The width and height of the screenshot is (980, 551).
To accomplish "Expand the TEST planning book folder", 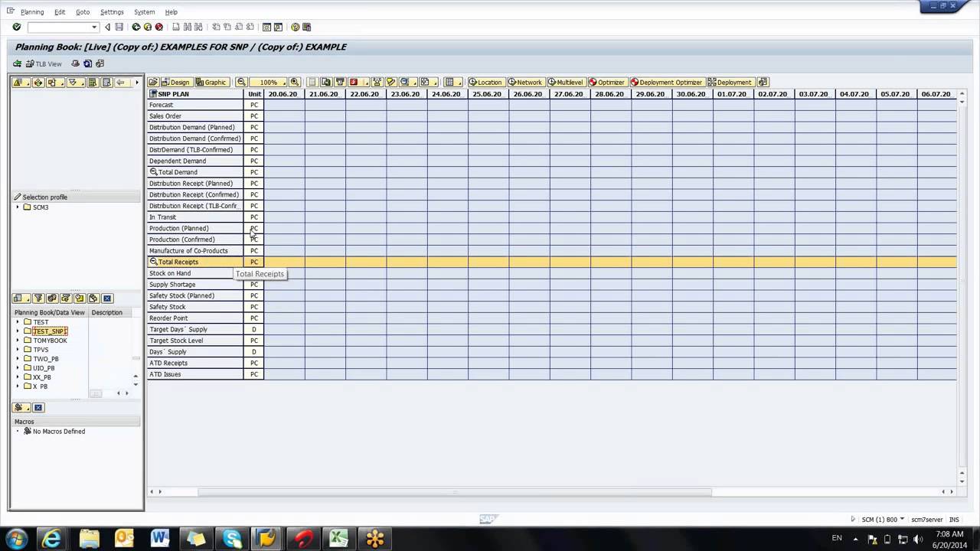I will (18, 322).
